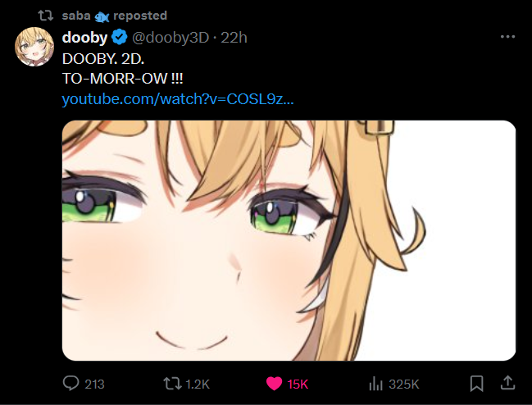The height and width of the screenshot is (405, 532).
Task: Click the 15K likes count
Action: tap(298, 384)
